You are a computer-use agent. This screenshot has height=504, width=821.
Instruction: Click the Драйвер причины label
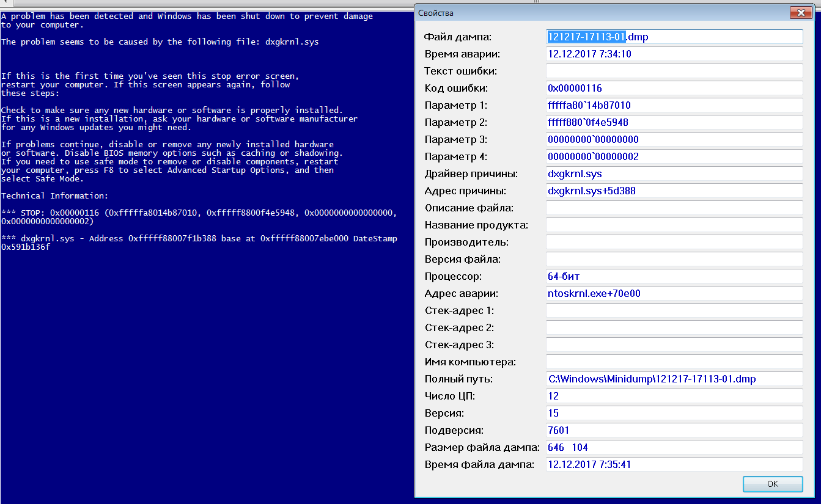click(x=471, y=173)
